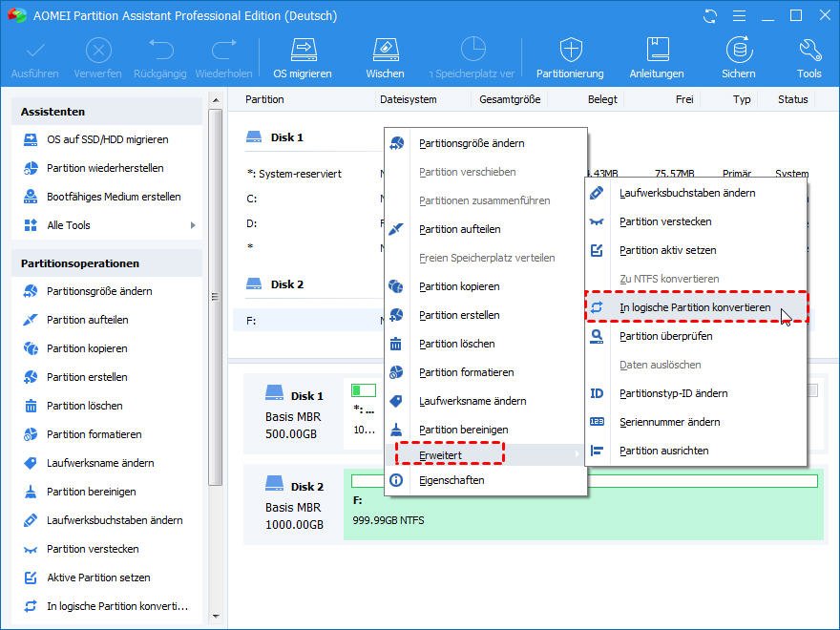Choose Partition aufteilen in the context menu
This screenshot has height=630, width=840.
click(486, 229)
